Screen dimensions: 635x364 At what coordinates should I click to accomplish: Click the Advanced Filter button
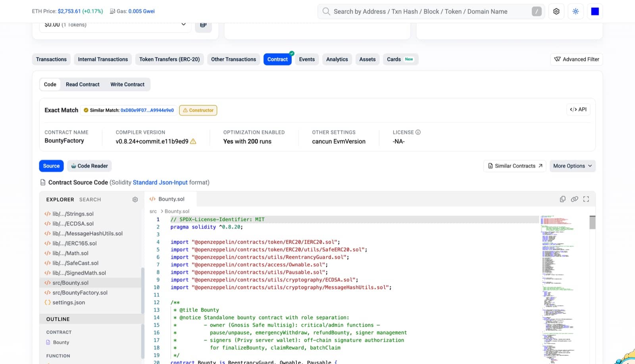(577, 59)
